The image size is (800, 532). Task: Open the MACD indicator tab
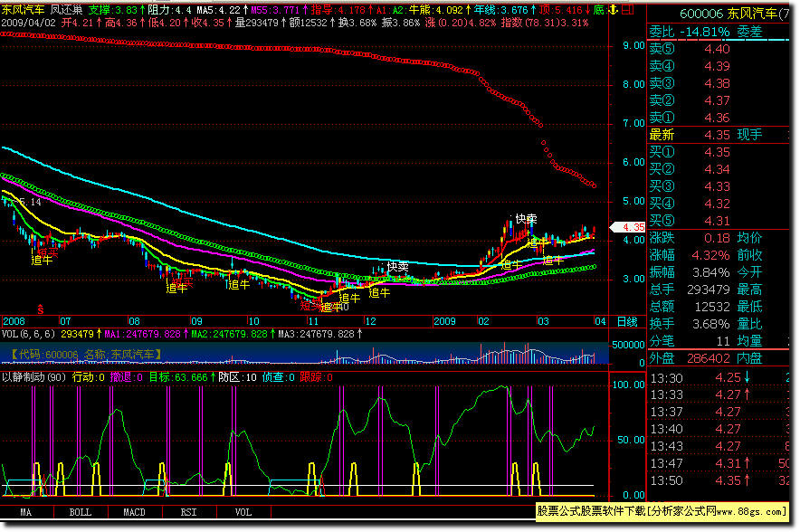coord(135,511)
